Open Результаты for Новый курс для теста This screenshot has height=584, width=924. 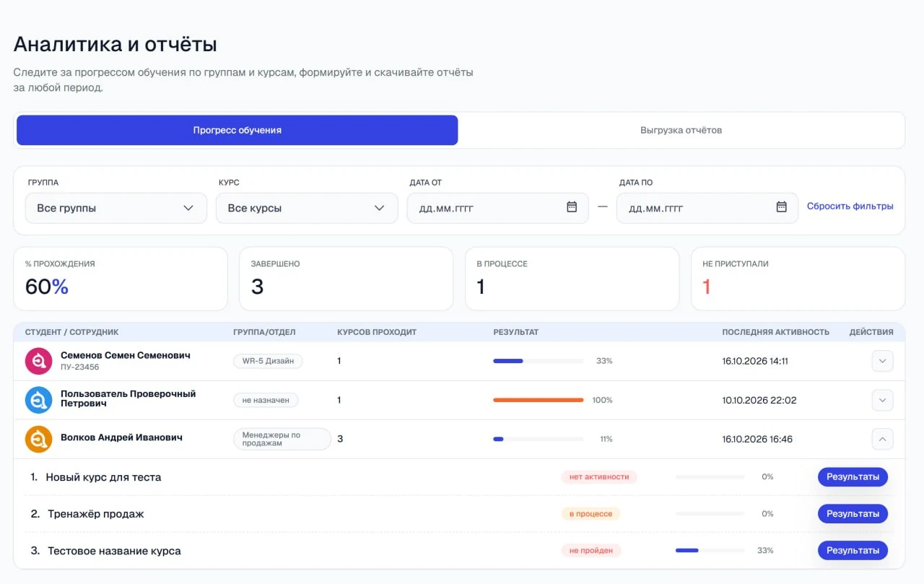click(853, 476)
